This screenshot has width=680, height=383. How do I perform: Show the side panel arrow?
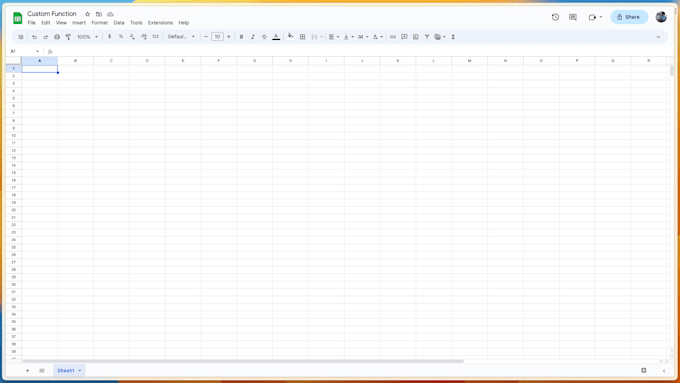point(664,370)
